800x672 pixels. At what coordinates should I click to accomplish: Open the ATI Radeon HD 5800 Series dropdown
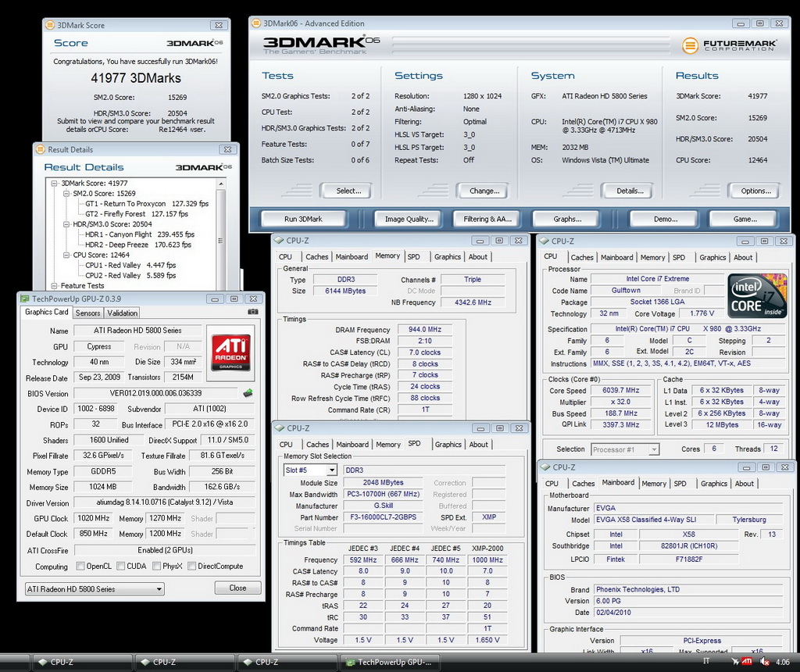[95, 589]
